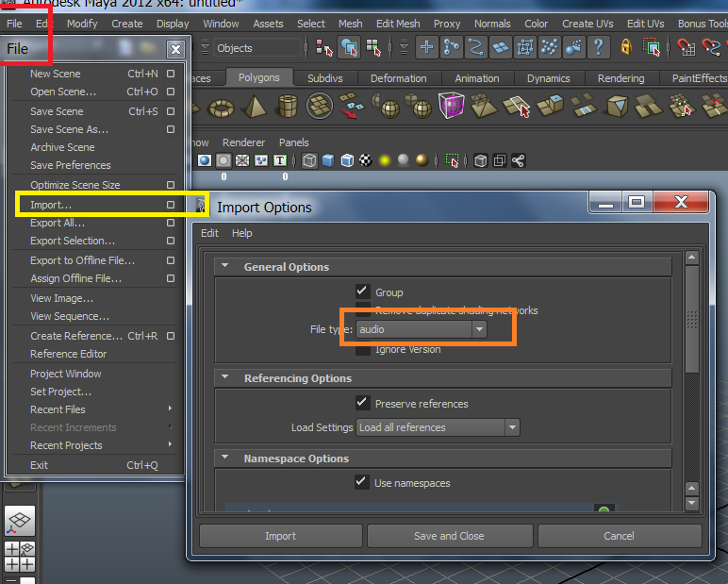Switch to the Rendering shelf tab
Screen dimensions: 728x584
tap(621, 78)
